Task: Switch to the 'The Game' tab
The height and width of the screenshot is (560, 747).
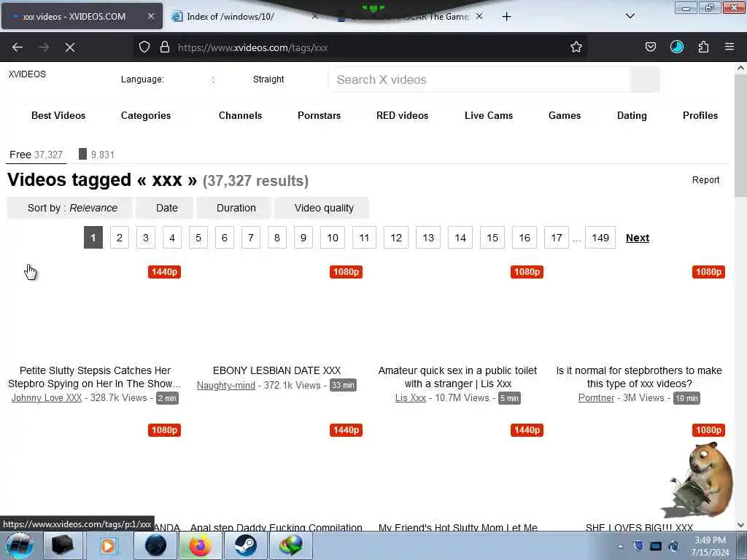Action: (410, 17)
